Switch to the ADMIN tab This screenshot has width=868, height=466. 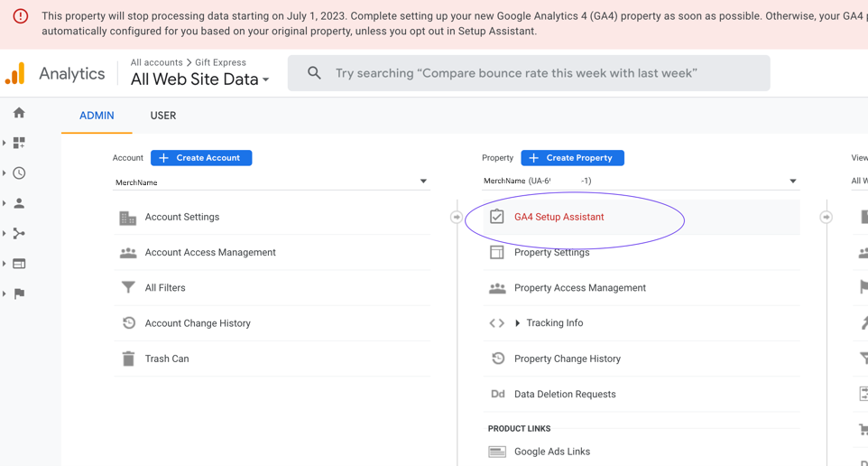tap(97, 116)
